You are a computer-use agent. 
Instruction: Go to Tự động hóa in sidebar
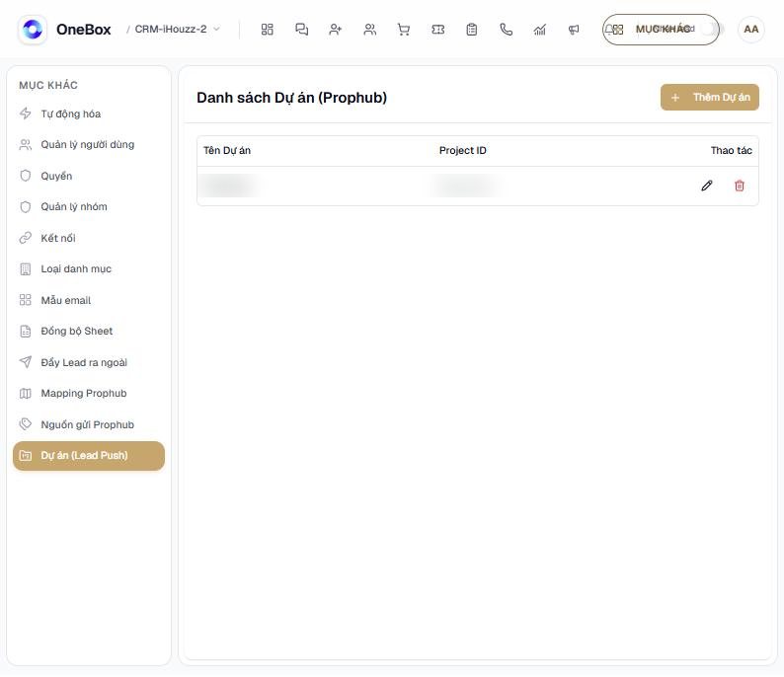[x=89, y=113]
